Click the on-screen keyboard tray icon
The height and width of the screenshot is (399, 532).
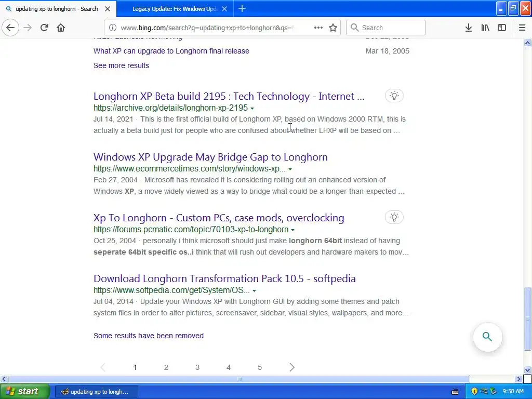click(x=455, y=392)
